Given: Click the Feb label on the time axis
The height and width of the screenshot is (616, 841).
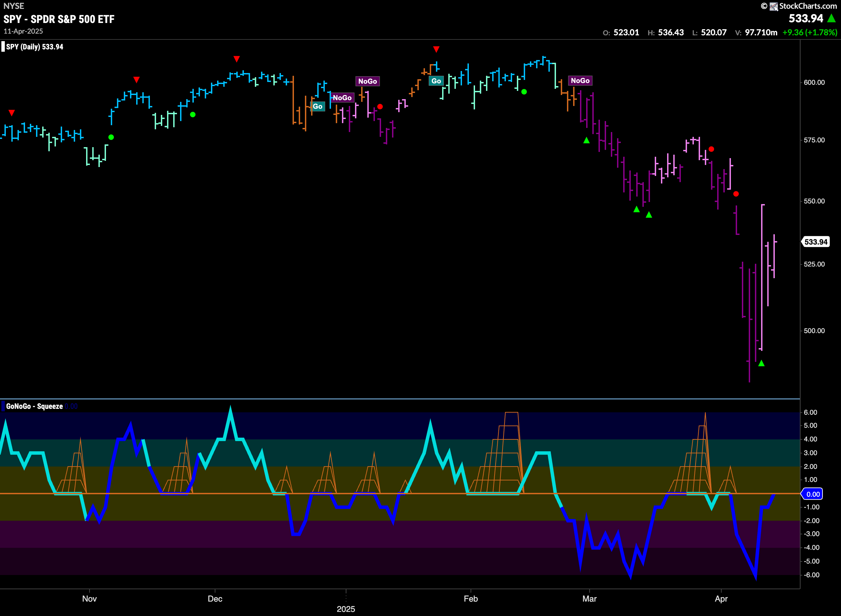Looking at the screenshot, I should [471, 599].
